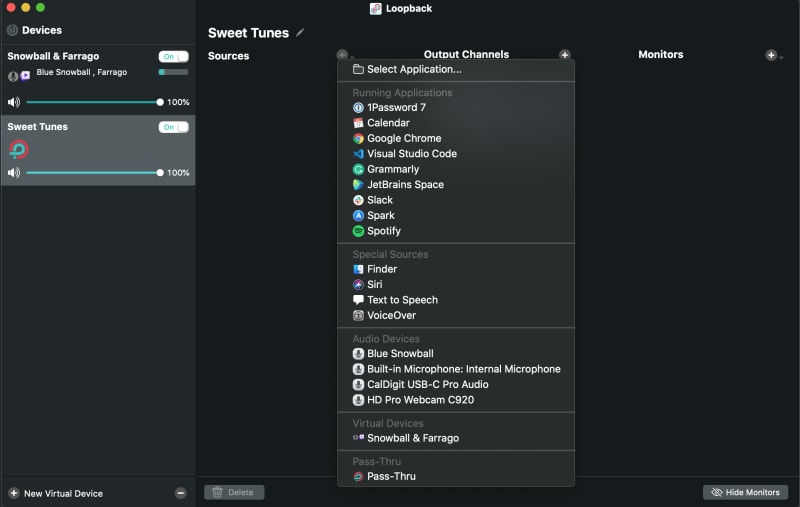
Task: Click the 1Password 7 app icon
Action: (x=358, y=108)
